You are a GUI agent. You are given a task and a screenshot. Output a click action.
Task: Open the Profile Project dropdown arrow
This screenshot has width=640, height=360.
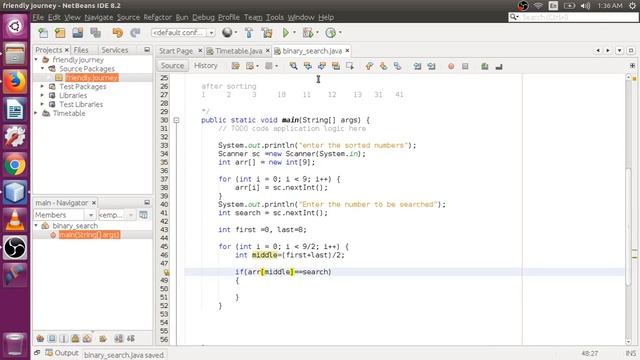click(x=340, y=33)
